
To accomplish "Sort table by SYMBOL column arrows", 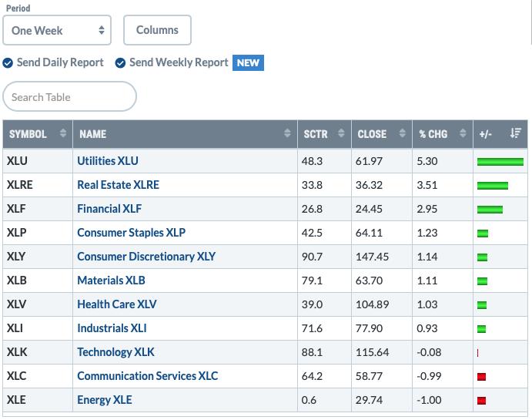I will point(62,134).
